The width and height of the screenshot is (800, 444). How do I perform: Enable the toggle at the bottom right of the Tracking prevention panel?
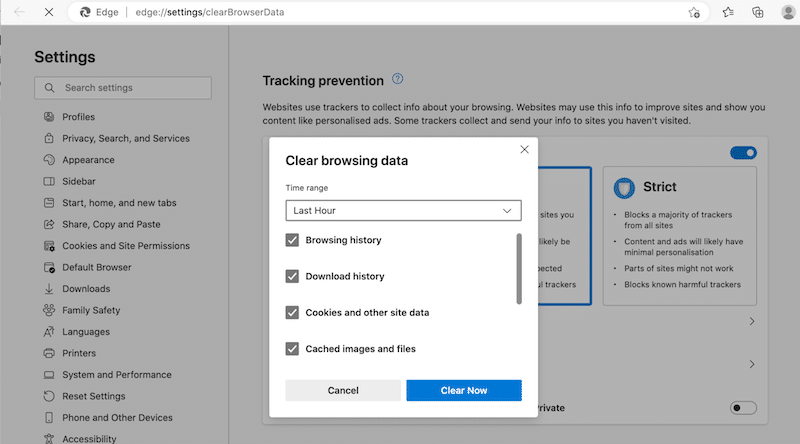743,408
